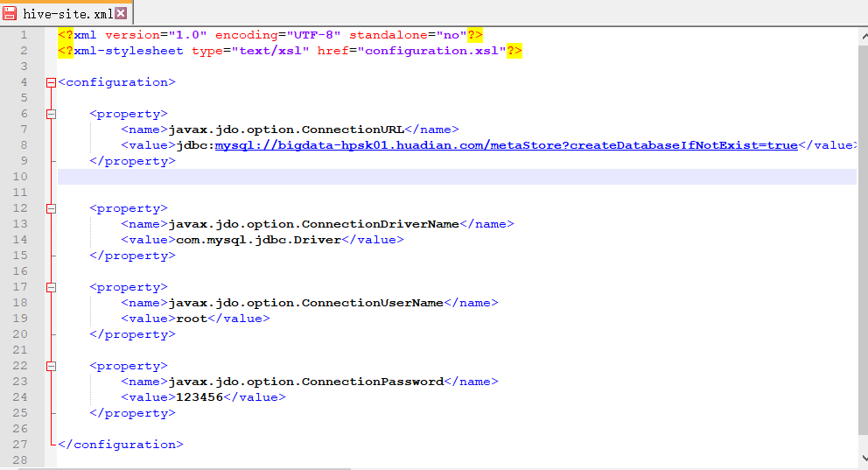Screen dimensions: 868x470
Task: Click the opening <configuration> tag
Action: tap(116, 82)
